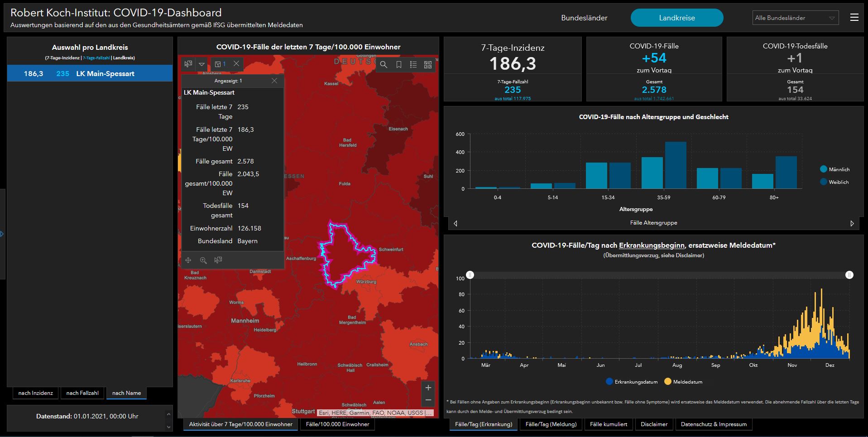Screen dimensions: 868x437
Task: Zoom to feature using popup magnifier icon
Action: point(203,260)
